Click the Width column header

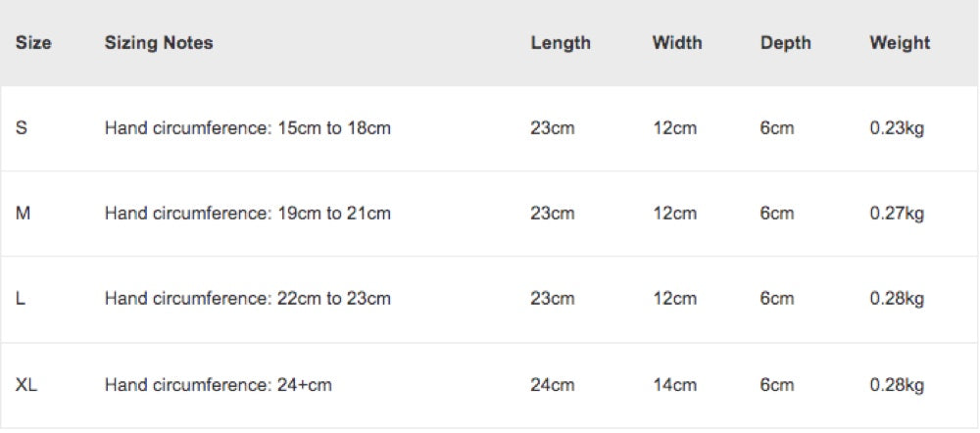tap(677, 43)
